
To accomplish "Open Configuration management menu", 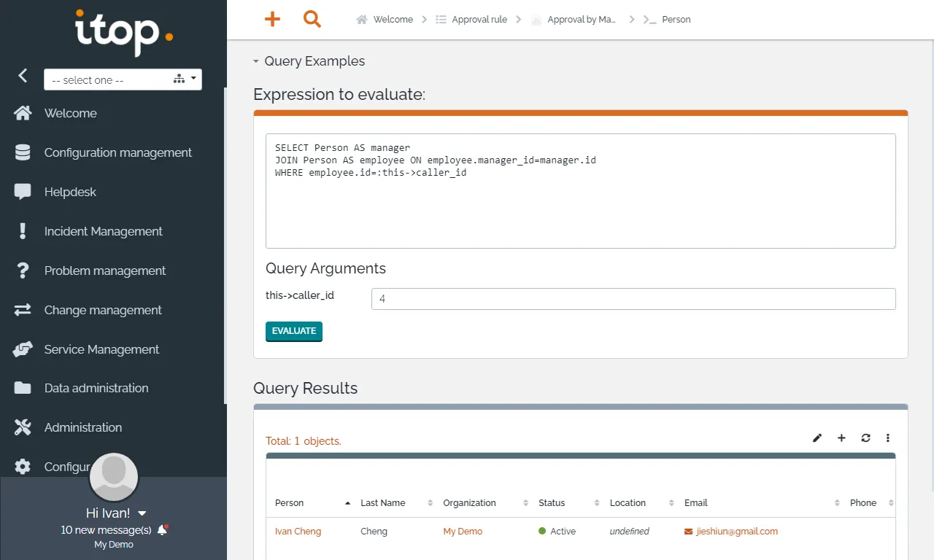I will point(117,152).
